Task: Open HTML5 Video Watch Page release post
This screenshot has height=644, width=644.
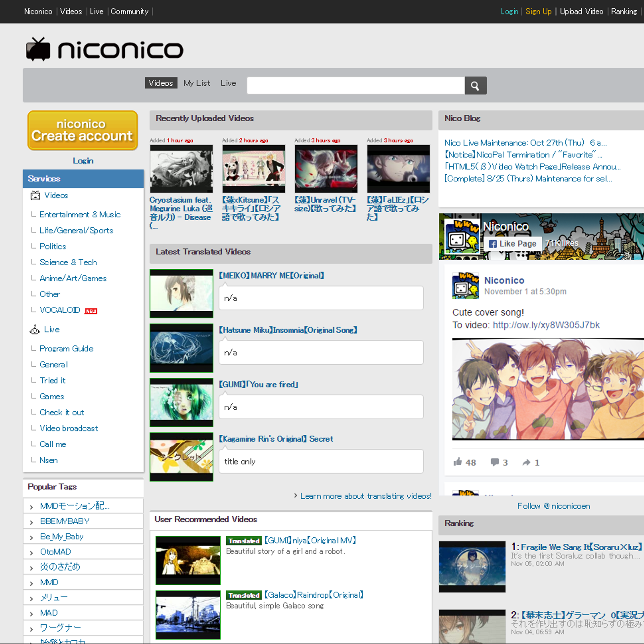Action: point(533,167)
